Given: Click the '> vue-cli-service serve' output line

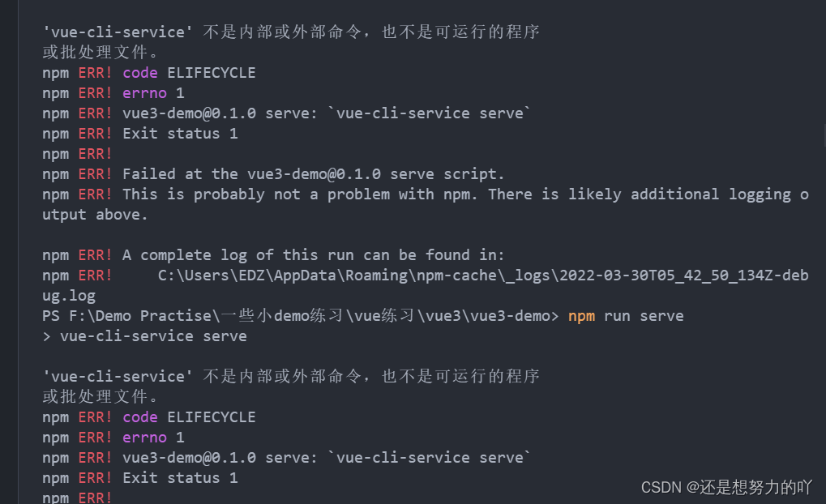Looking at the screenshot, I should click(145, 336).
